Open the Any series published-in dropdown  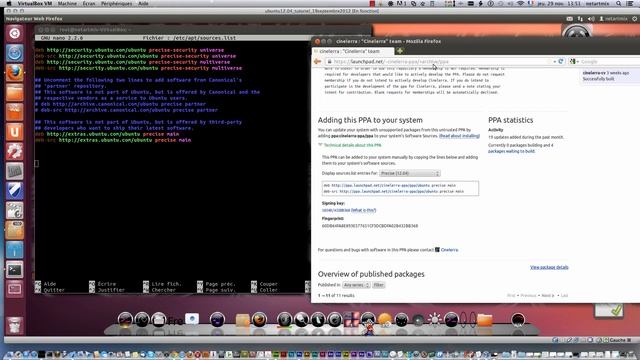tap(356, 285)
